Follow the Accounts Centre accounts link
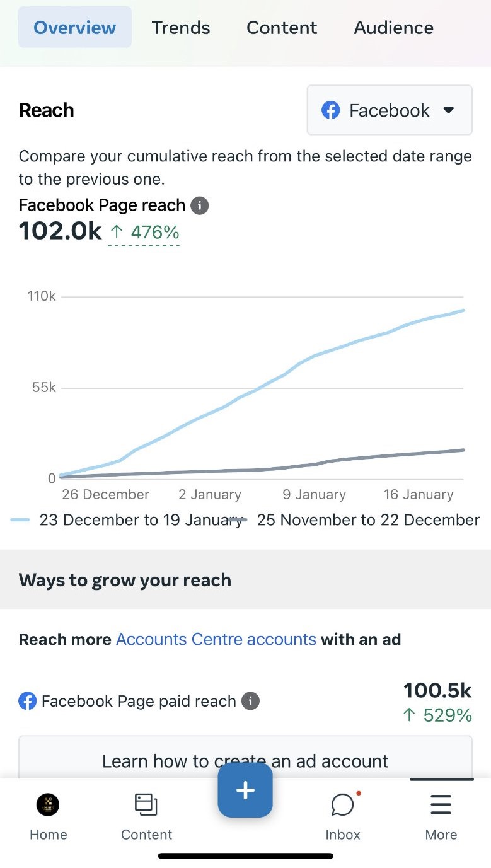The height and width of the screenshot is (868, 491). (216, 639)
